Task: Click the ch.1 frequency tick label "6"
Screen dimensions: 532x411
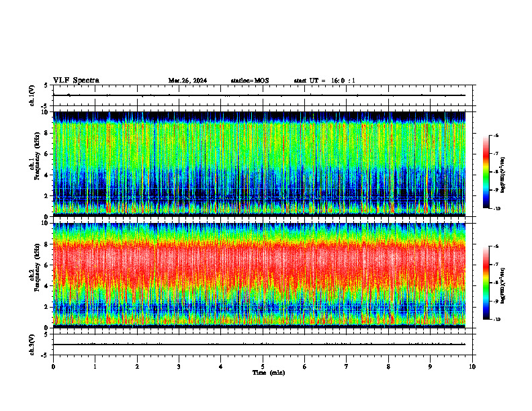Action: pos(47,154)
